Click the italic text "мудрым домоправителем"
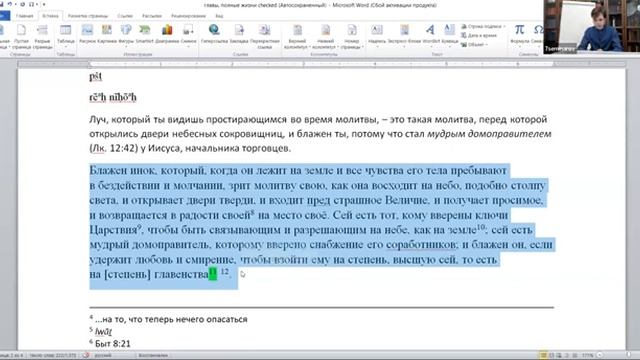 [489, 134]
